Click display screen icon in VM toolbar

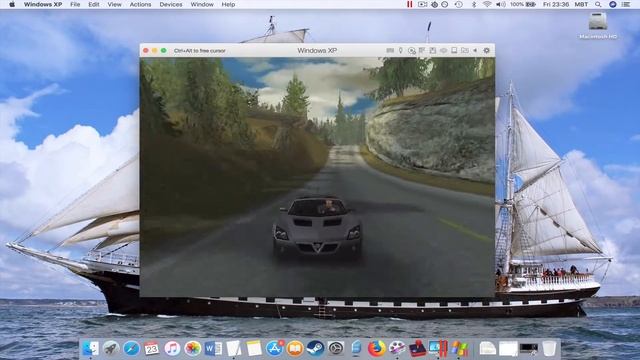454,51
